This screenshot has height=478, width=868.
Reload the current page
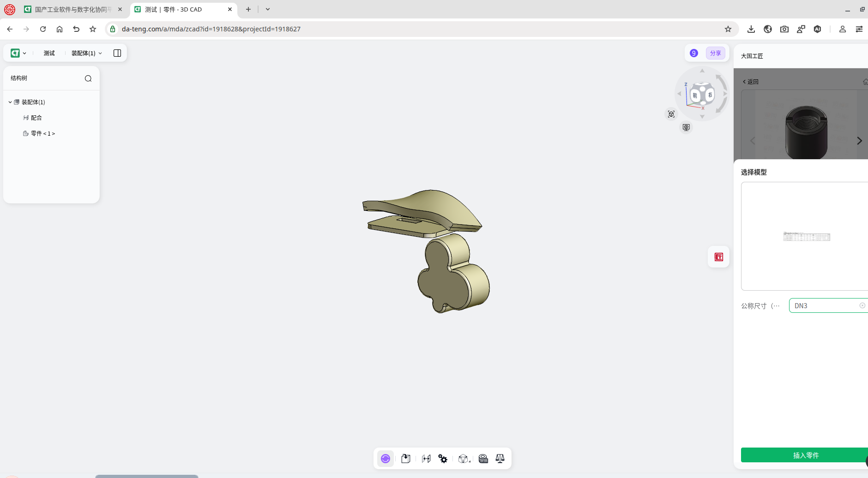click(x=43, y=29)
